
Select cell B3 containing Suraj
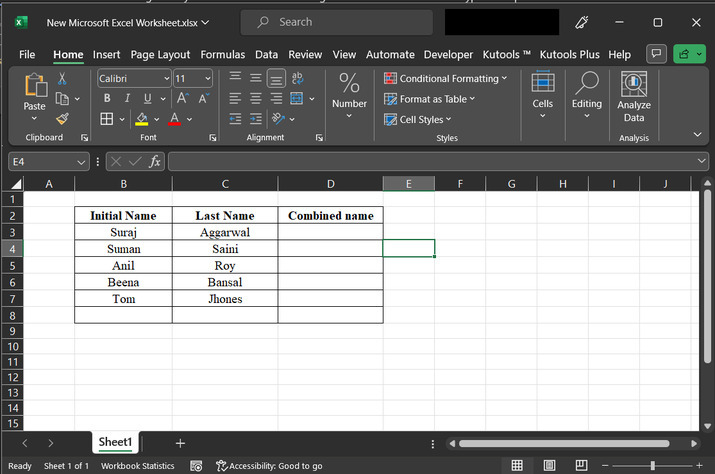[x=123, y=232]
